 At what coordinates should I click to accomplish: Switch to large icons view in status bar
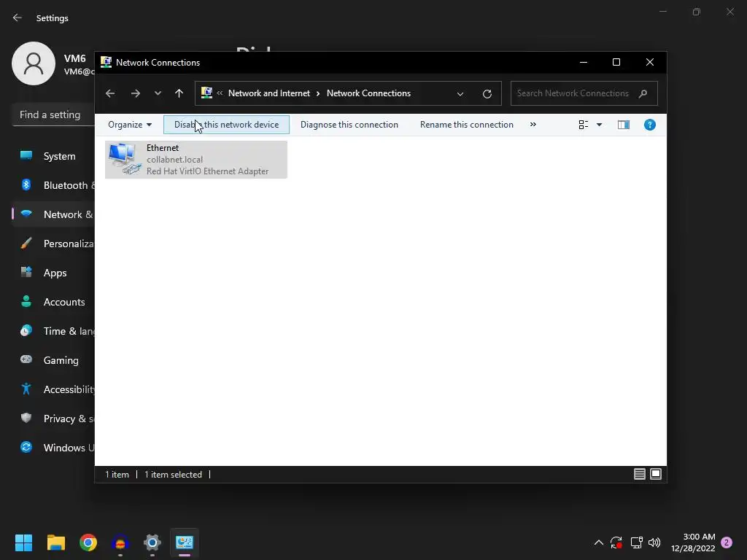[x=656, y=474]
